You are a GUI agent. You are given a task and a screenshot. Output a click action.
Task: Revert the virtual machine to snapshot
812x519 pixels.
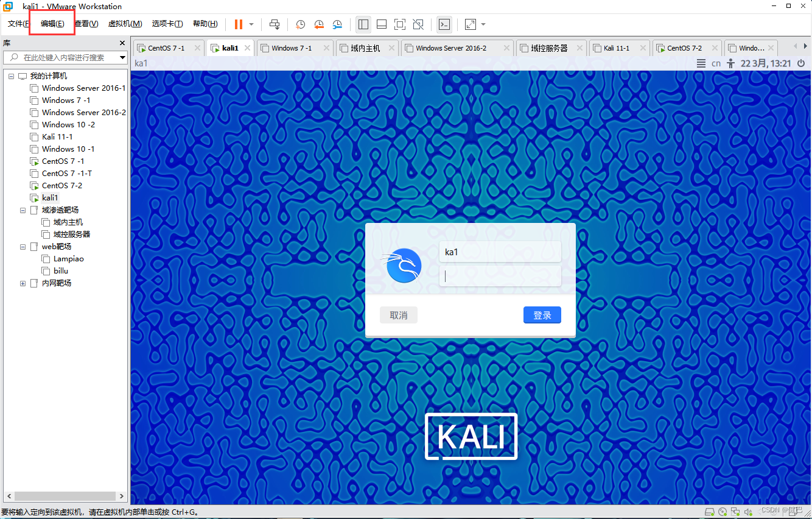pos(319,24)
